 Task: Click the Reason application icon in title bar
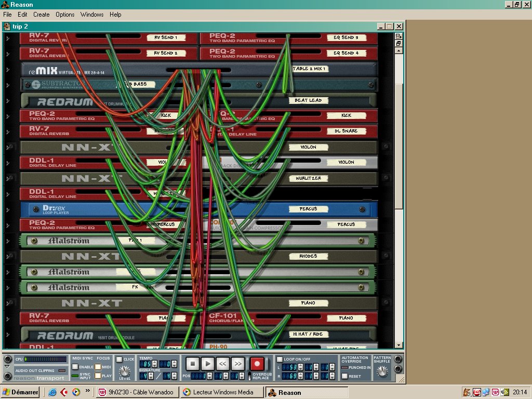[5, 4]
